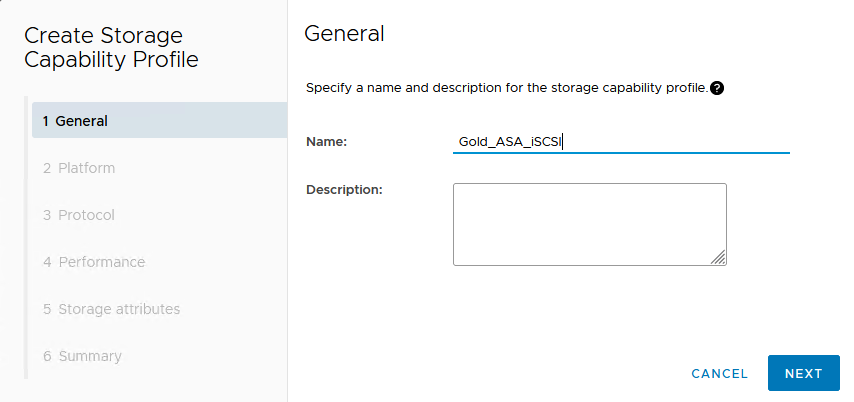Click the Create Storage Capability Profile title

(111, 47)
